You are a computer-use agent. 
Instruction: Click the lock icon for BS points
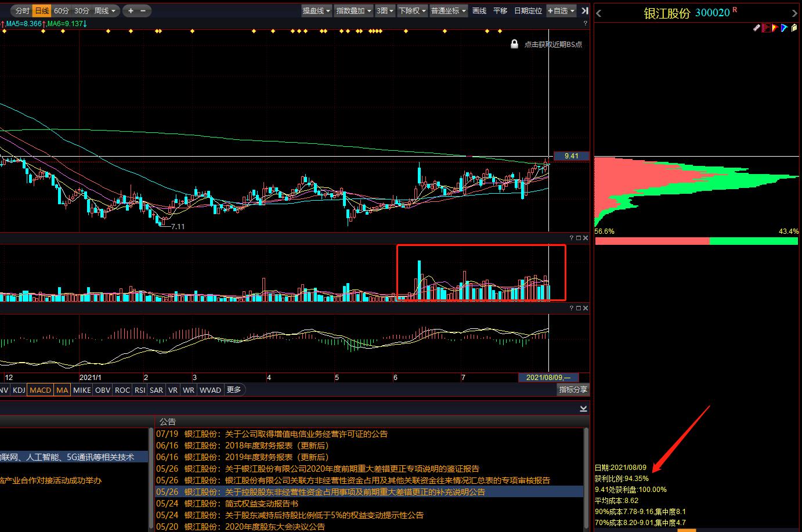514,44
